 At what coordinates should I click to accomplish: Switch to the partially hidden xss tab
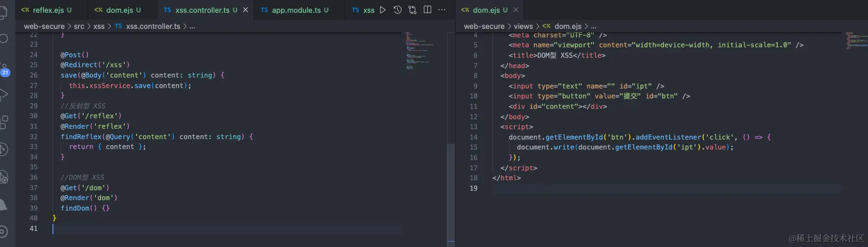[363, 10]
